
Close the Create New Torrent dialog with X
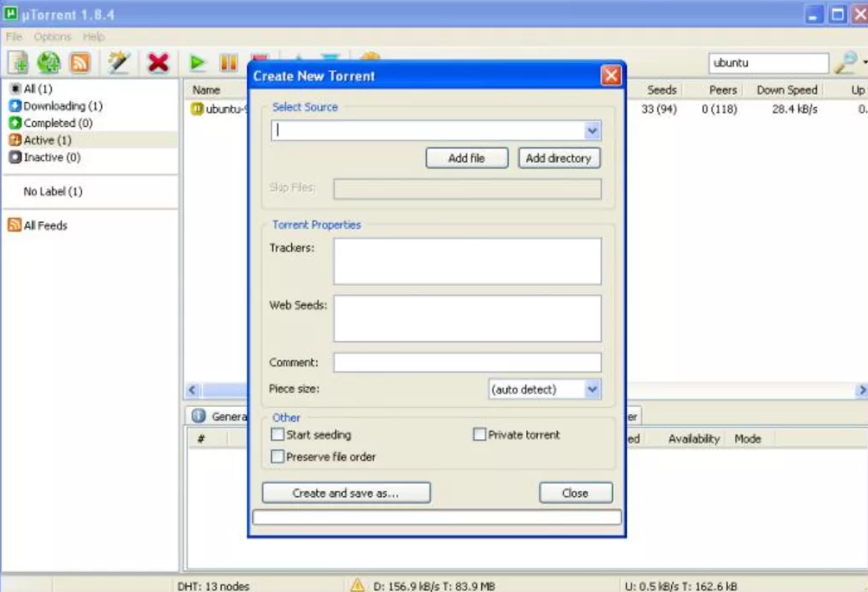(611, 75)
